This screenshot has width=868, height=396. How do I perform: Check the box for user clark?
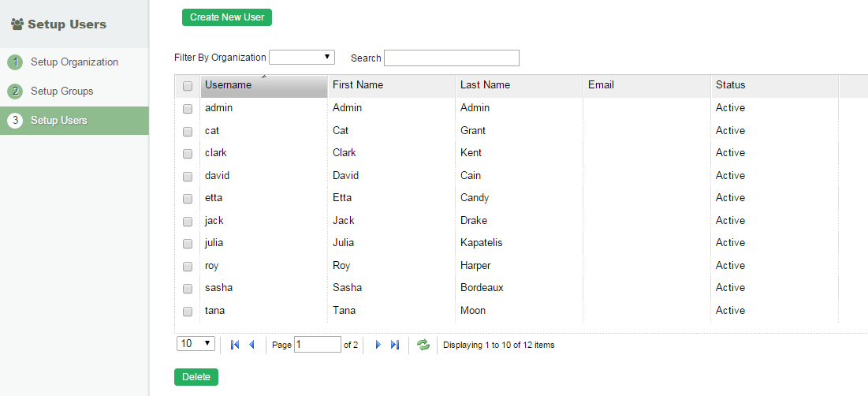coord(188,154)
